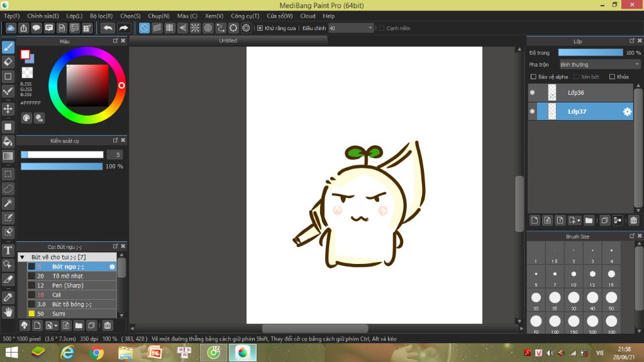Toggle the Khử răng cưa checkbox
The image size is (644, 362).
pos(260,28)
